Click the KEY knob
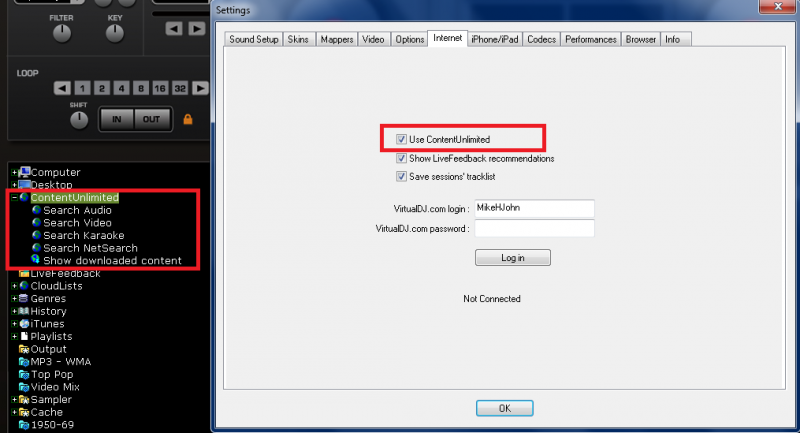Screen dimensions: 800x433 (115, 34)
